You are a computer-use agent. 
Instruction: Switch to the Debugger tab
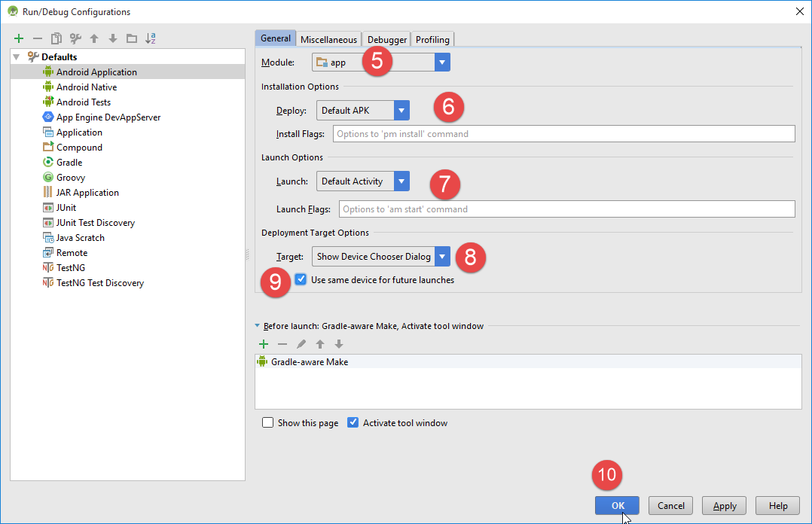click(387, 40)
